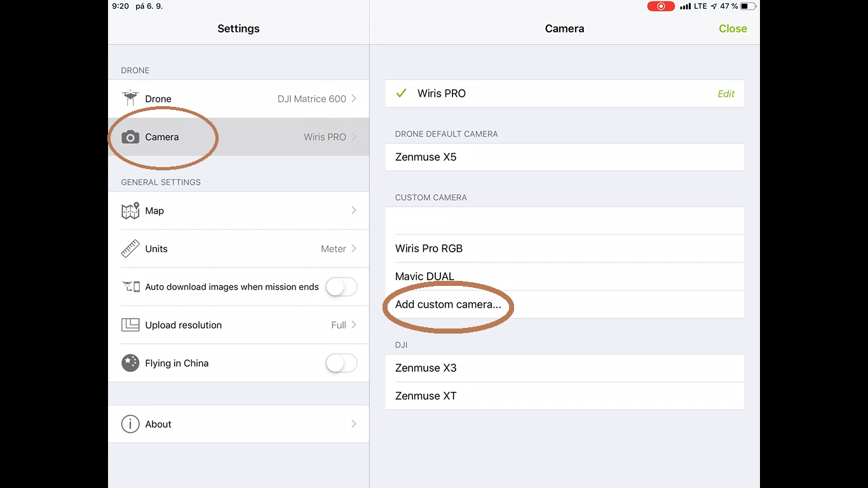The width and height of the screenshot is (868, 488).
Task: Tap the 9:20 clock in status bar
Action: pyautogui.click(x=120, y=6)
